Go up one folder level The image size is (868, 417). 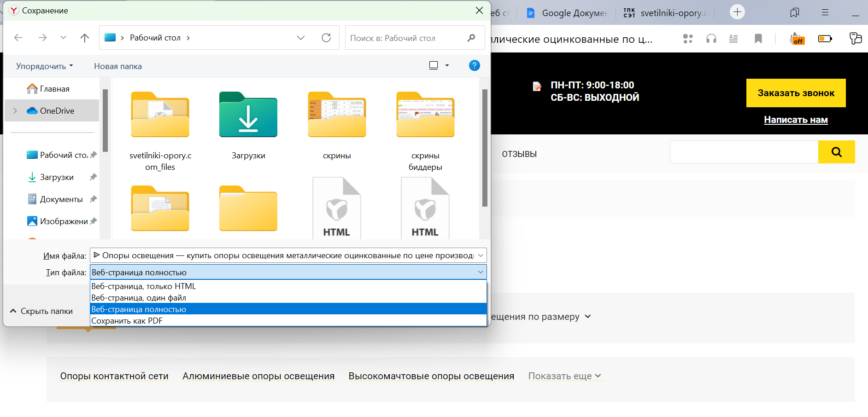[x=85, y=38]
